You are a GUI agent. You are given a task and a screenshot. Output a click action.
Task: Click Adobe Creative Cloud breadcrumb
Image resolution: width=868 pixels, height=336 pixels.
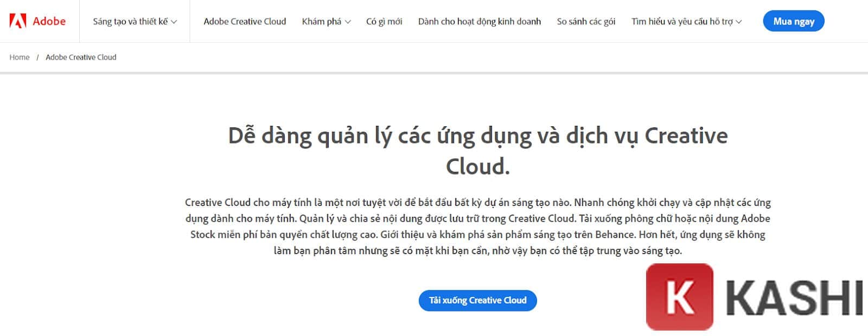(81, 57)
